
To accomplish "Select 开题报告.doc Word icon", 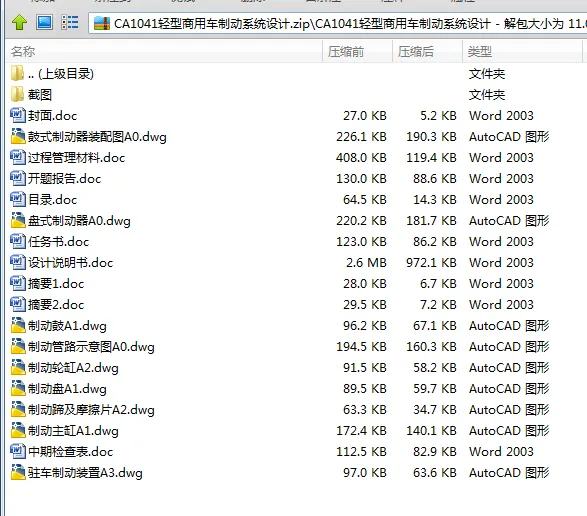I will [17, 178].
